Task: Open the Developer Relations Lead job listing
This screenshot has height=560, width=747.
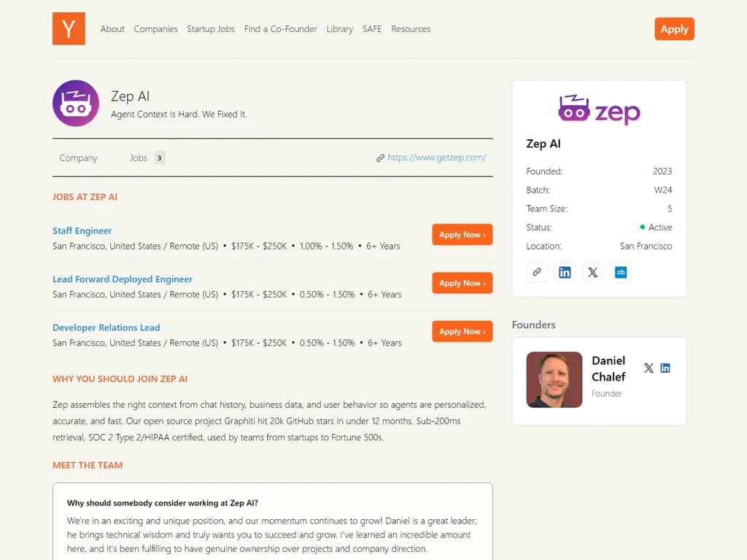Action: (x=106, y=327)
